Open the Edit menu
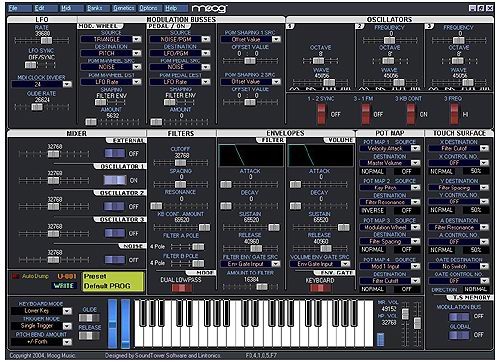Screen dimensions: 500x362 tap(45, 8)
